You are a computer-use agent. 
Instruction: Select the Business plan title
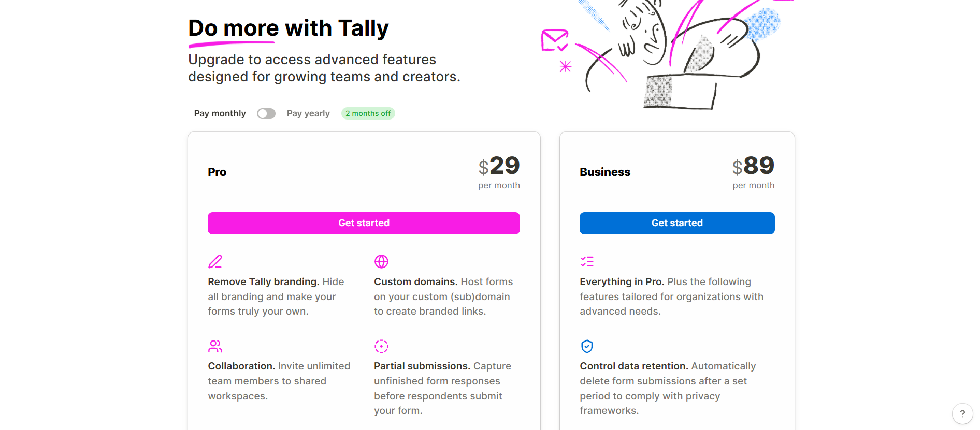[x=604, y=172]
